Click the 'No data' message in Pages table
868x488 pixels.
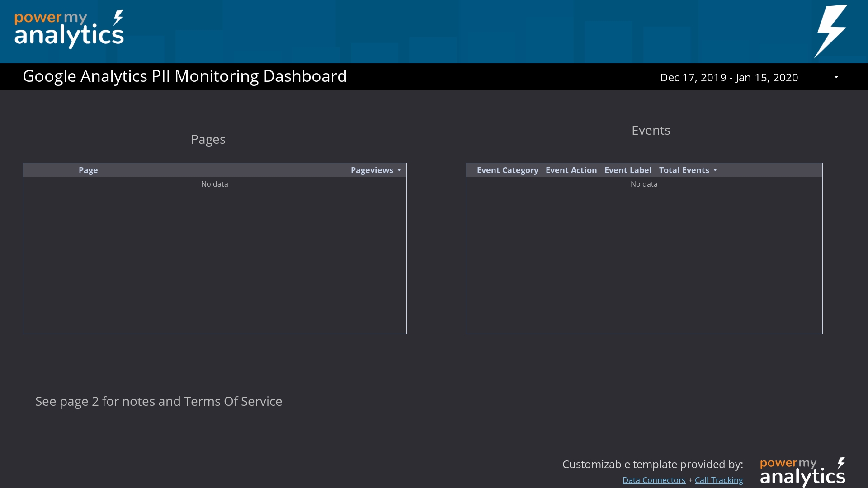(x=214, y=184)
